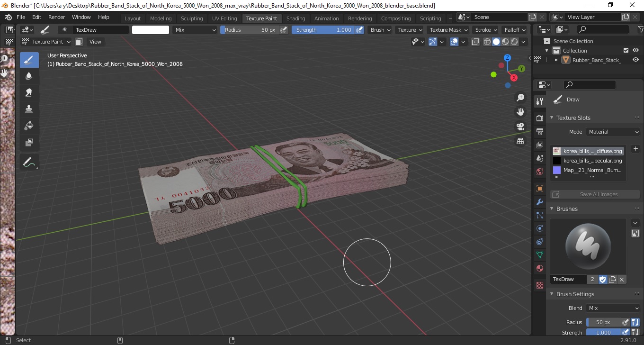Open the Scene properties tab
644x345 pixels.
539,158
